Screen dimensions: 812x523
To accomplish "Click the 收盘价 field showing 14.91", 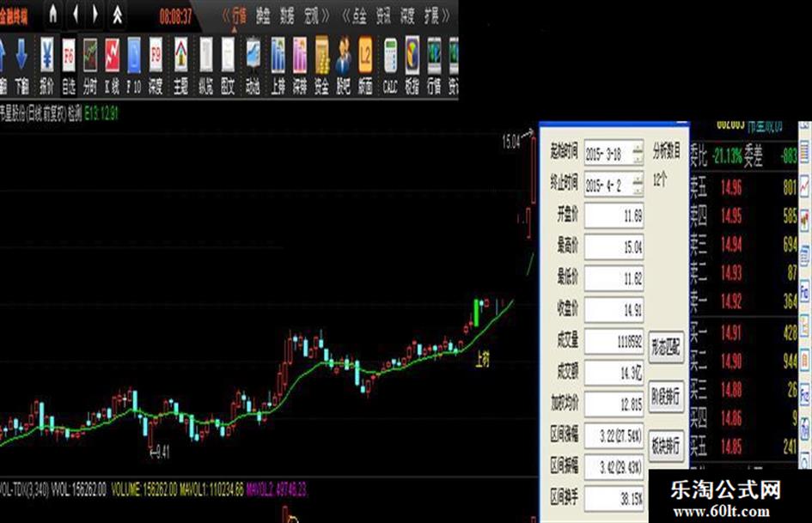I will pos(614,310).
